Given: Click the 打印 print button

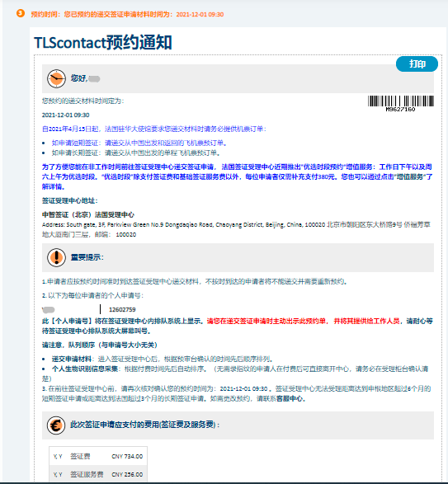Looking at the screenshot, I should tap(417, 63).
